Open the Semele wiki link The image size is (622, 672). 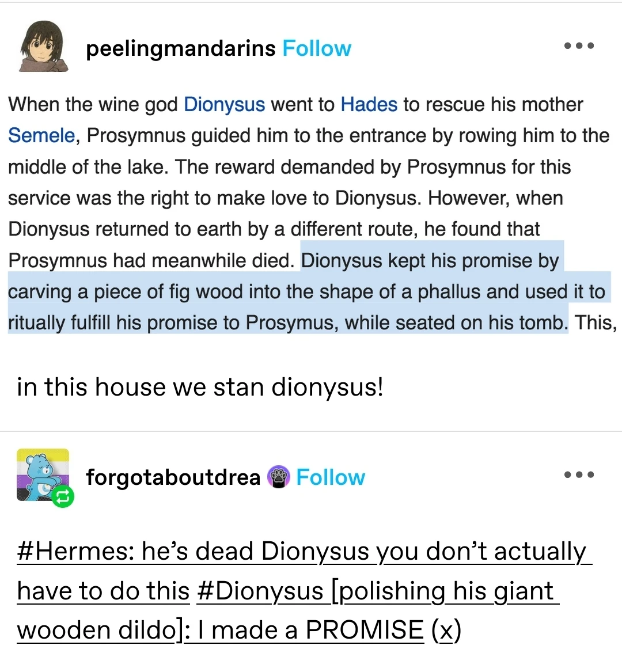41,135
